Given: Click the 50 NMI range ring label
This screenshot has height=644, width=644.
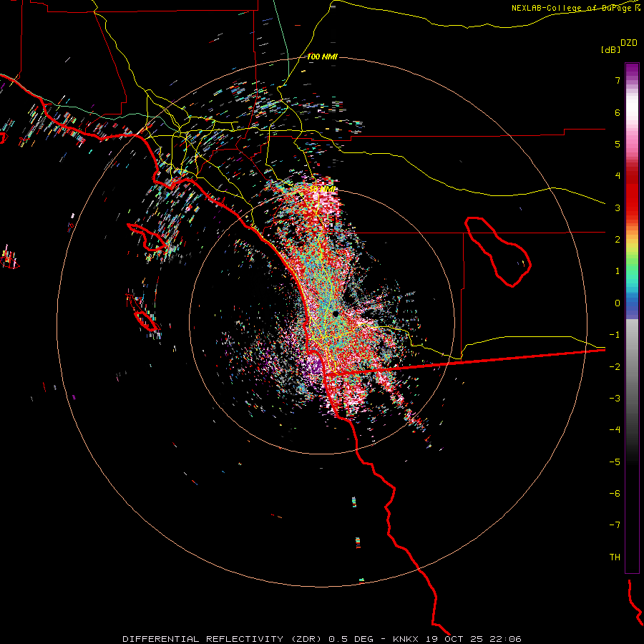Looking at the screenshot, I should click(323, 190).
